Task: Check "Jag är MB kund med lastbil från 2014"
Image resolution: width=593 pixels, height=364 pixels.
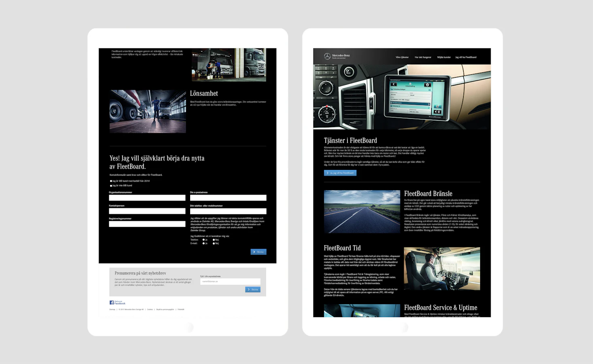Action: click(x=111, y=181)
